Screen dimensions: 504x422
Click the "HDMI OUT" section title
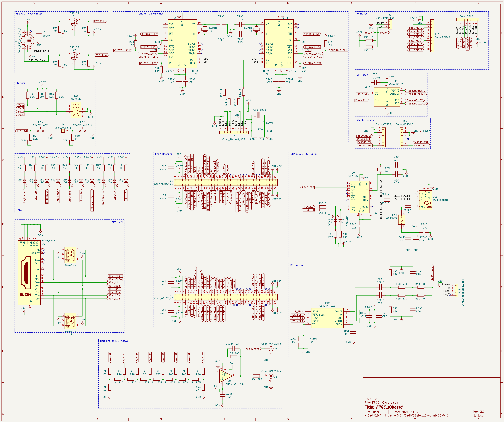pos(117,222)
